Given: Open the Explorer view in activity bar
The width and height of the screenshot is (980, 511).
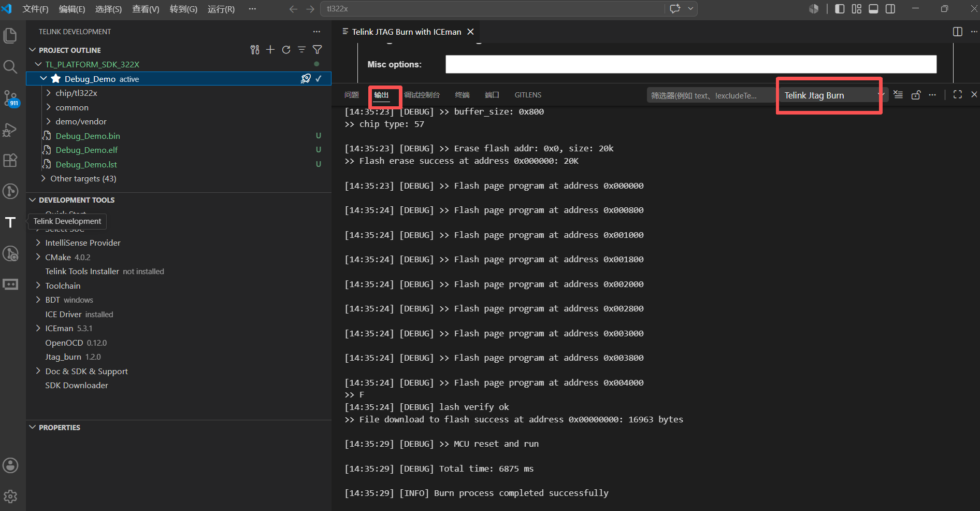Looking at the screenshot, I should [x=10, y=36].
